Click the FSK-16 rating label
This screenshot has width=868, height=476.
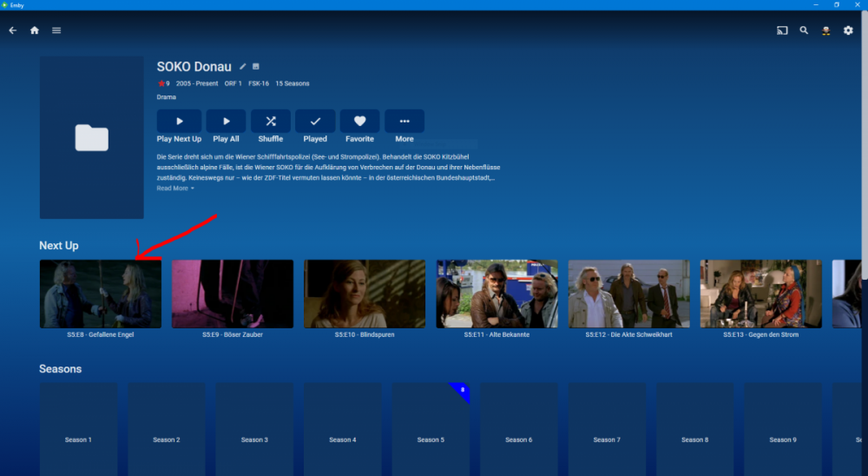259,83
